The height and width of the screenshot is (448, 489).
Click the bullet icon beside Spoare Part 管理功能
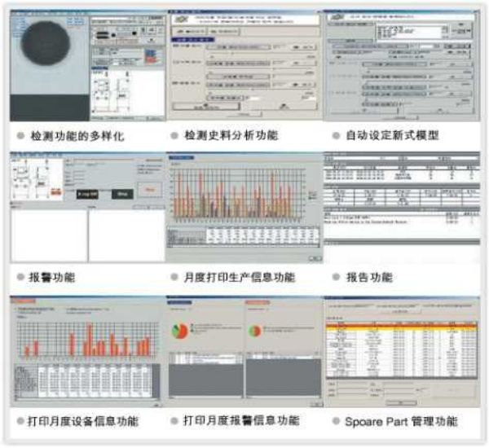334,422
